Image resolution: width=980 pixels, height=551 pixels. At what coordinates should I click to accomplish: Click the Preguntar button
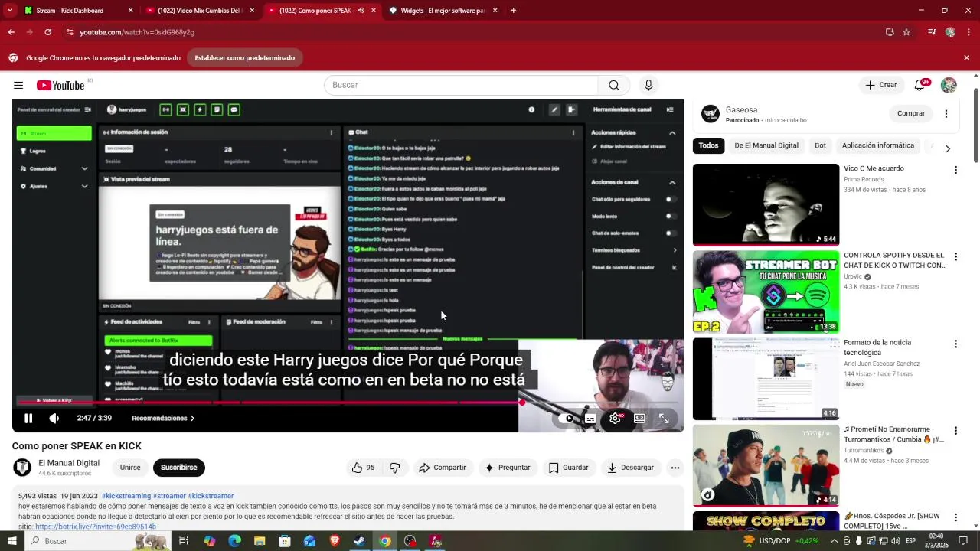pyautogui.click(x=507, y=468)
